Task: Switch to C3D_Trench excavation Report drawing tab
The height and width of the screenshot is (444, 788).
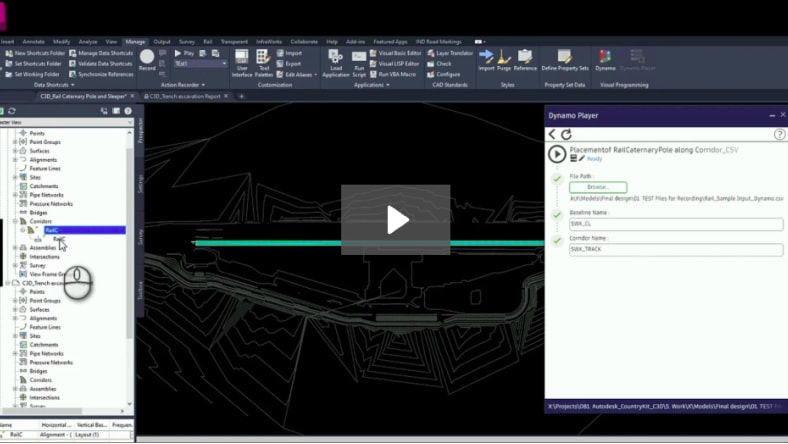Action: pos(192,96)
